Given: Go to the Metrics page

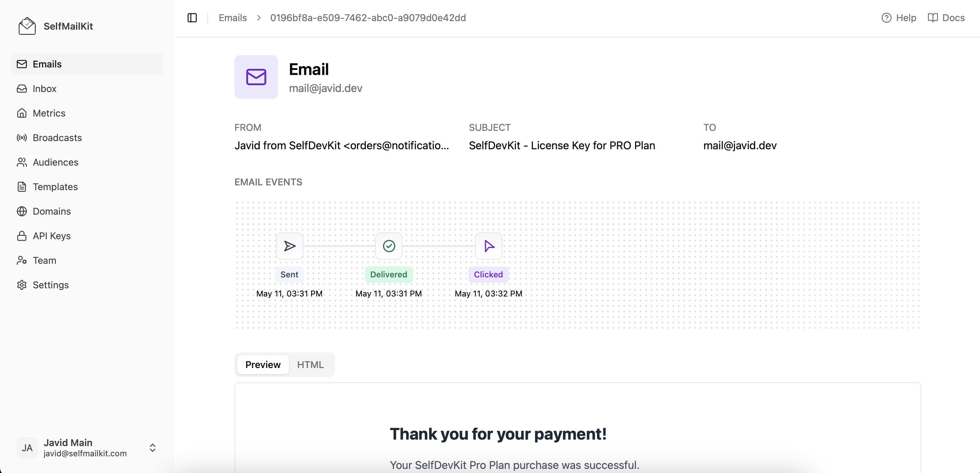Looking at the screenshot, I should coord(87,113).
